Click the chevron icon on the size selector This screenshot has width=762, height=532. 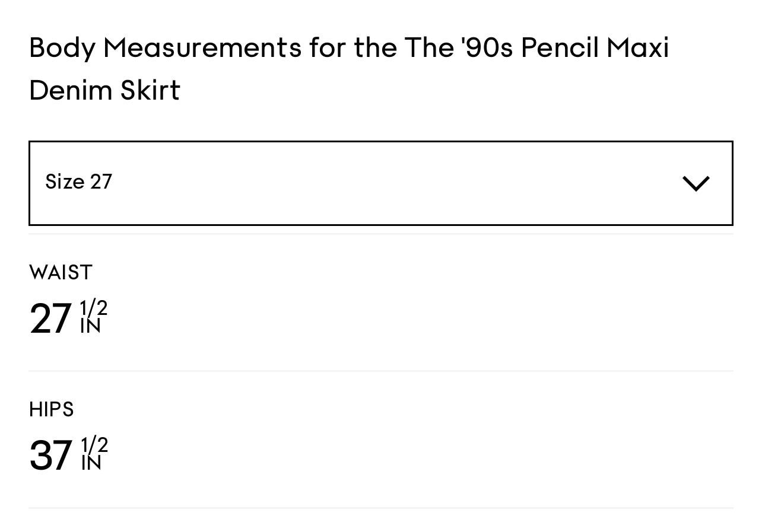695,183
